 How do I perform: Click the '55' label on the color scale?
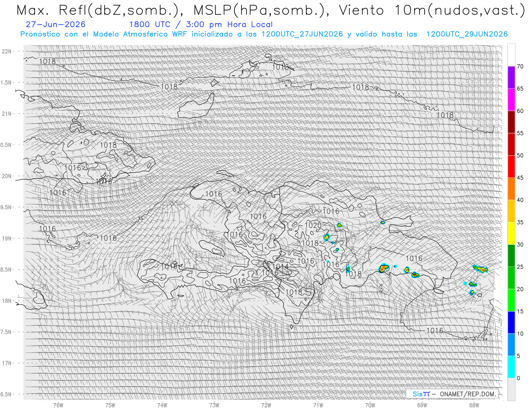click(x=520, y=133)
